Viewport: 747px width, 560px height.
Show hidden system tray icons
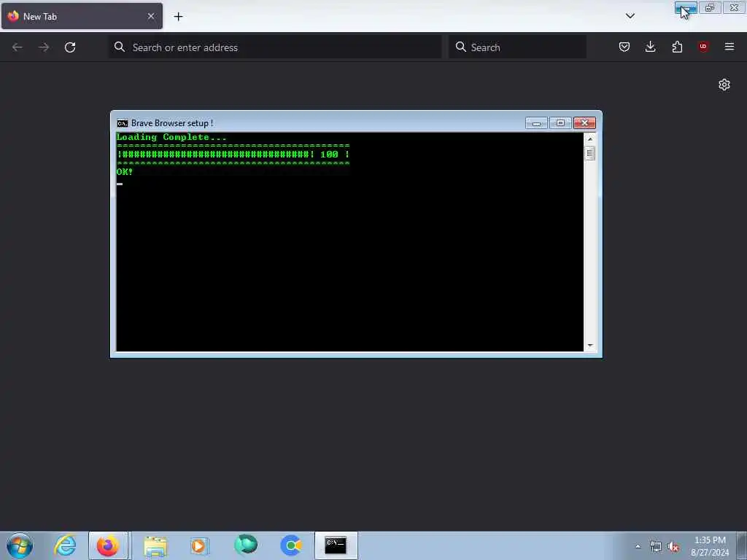pos(638,546)
